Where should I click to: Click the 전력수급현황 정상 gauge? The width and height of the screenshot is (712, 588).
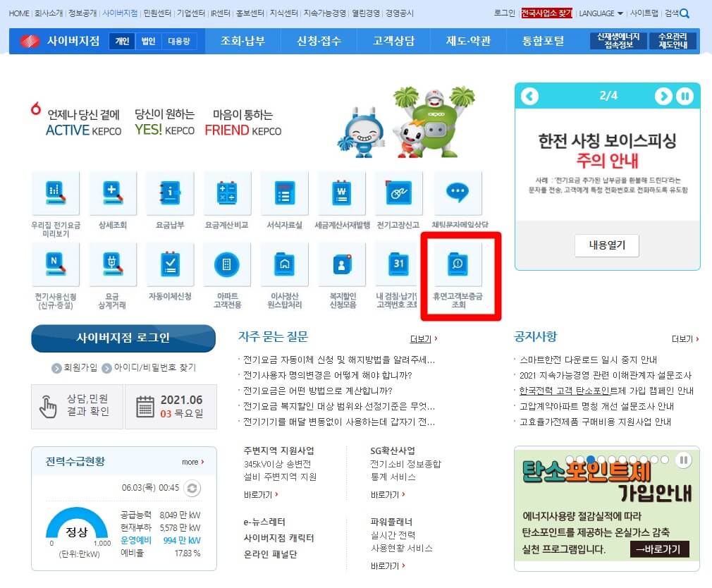[x=77, y=525]
